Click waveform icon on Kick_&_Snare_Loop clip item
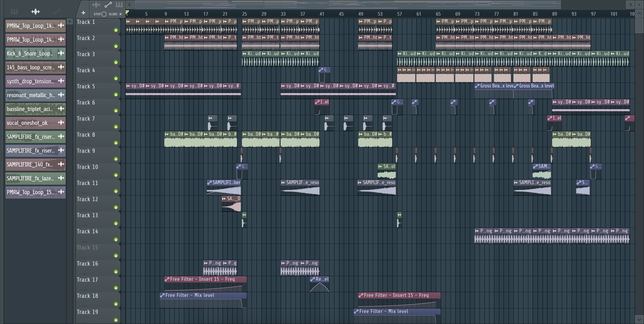Viewport: 644px width, 324px height. point(61,53)
